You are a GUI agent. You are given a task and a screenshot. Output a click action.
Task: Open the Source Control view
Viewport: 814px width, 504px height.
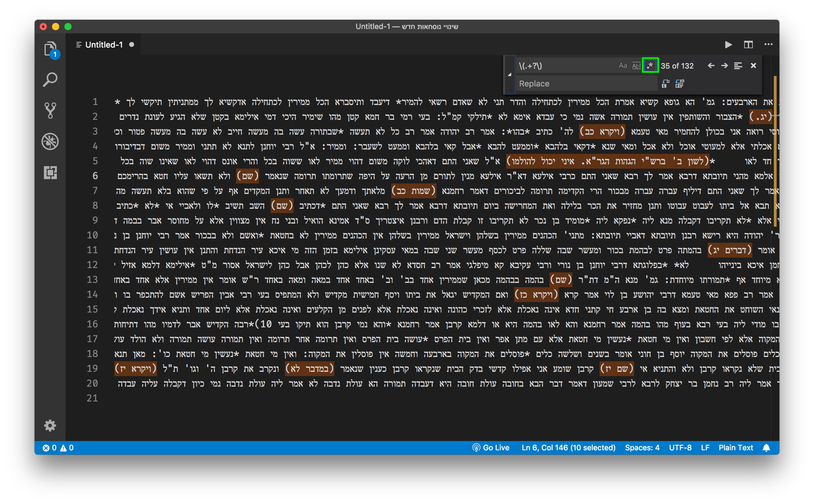pos(50,110)
